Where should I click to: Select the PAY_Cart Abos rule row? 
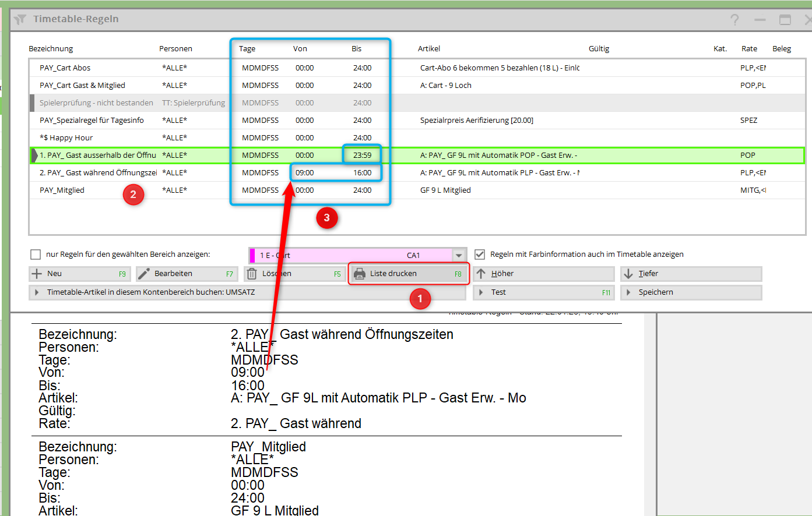65,68
